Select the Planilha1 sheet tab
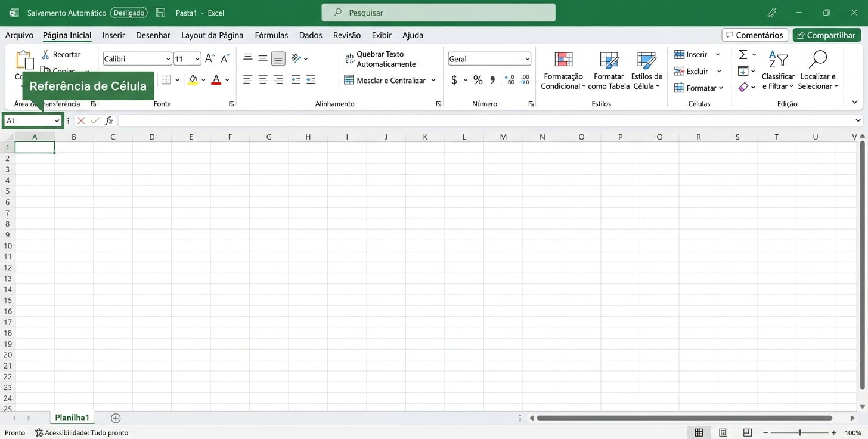Viewport: 868px width, 439px height. pyautogui.click(x=72, y=418)
